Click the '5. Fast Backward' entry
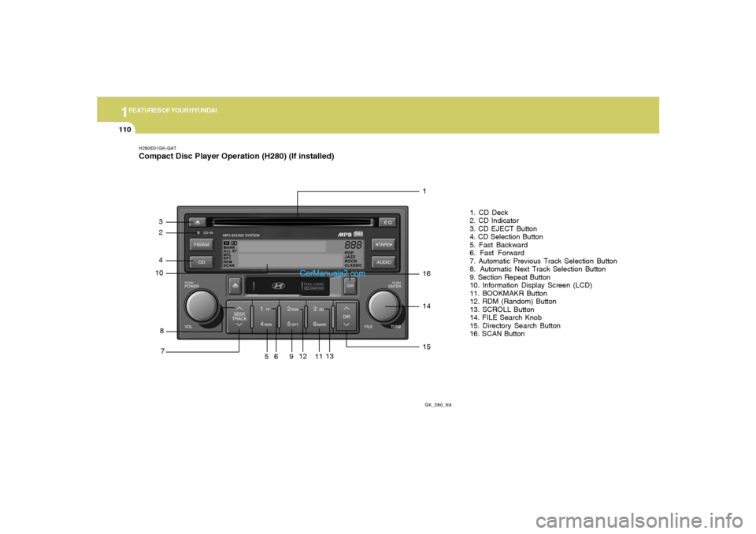The image size is (756, 534). [499, 245]
